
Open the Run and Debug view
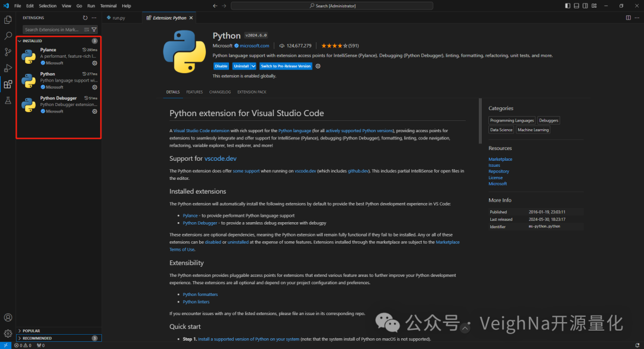8,68
